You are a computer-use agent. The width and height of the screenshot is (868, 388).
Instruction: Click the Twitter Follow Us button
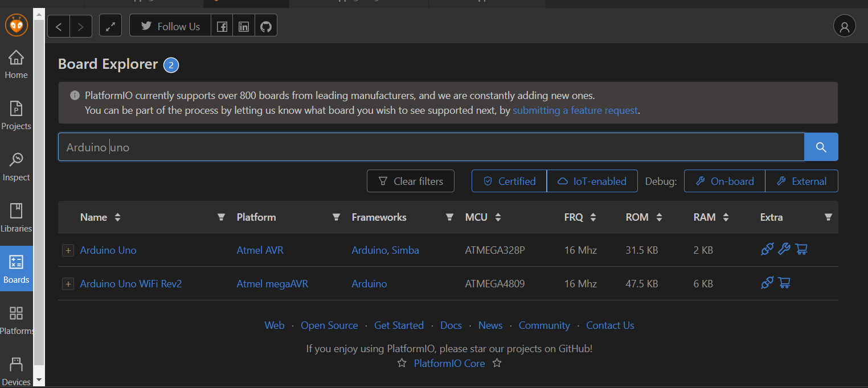click(x=170, y=26)
